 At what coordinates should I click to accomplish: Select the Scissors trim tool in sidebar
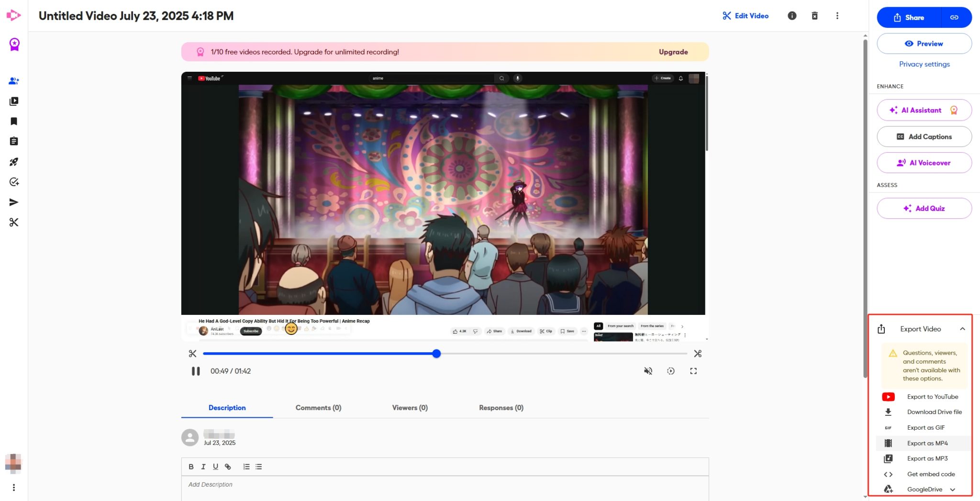click(x=14, y=222)
